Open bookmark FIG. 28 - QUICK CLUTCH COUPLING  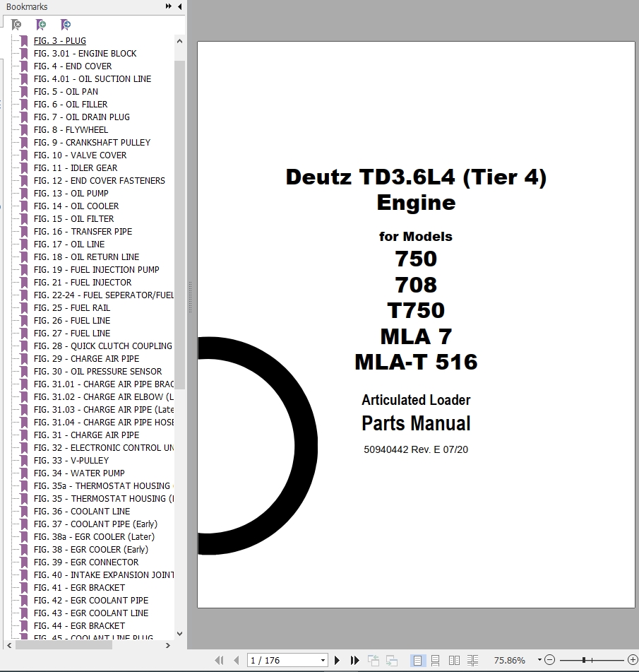pyautogui.click(x=103, y=346)
